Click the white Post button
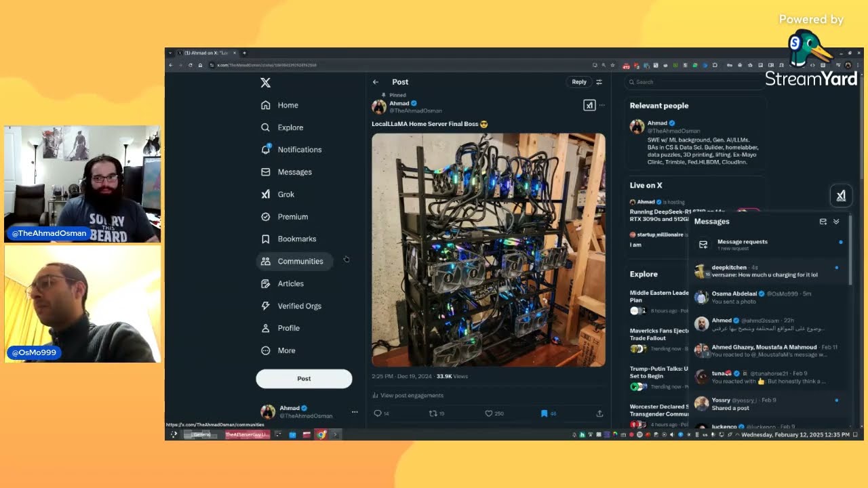 click(304, 379)
